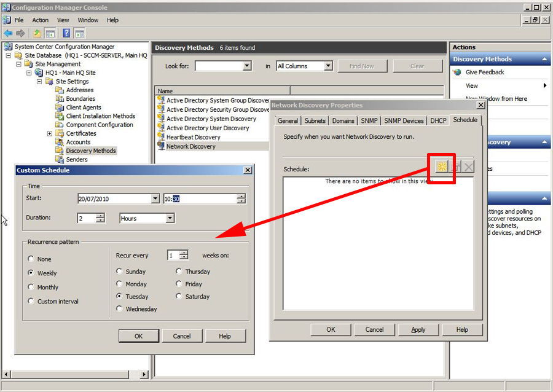Switch to the SNMP Devices tab

pos(404,120)
